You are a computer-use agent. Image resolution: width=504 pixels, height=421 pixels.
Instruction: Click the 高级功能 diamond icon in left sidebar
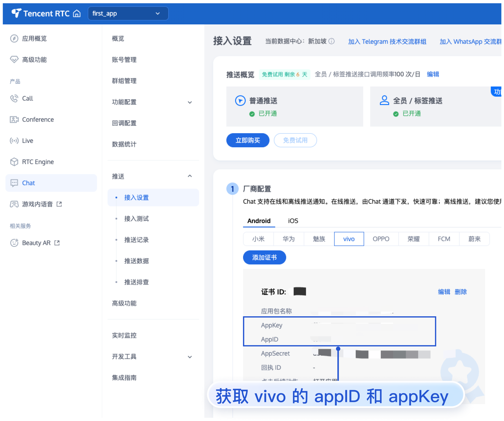14,60
